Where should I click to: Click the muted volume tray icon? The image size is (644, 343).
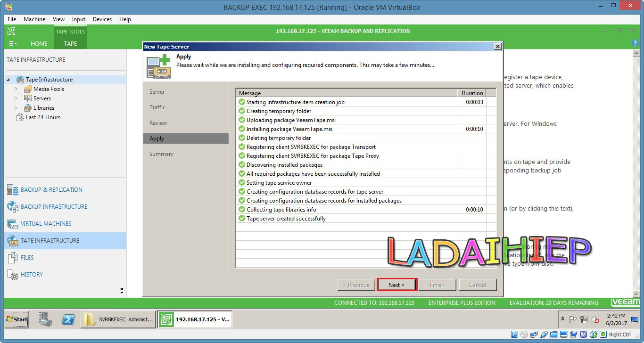click(x=595, y=319)
